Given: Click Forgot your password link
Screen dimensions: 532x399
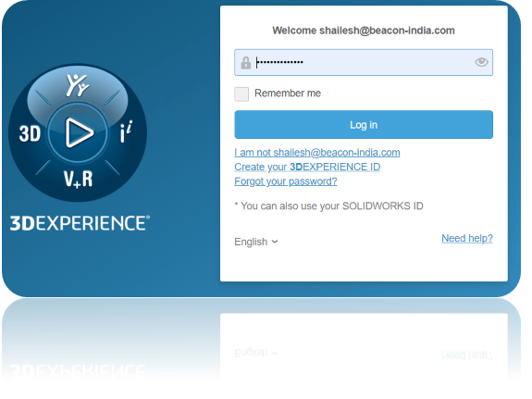Looking at the screenshot, I should pyautogui.click(x=286, y=181).
